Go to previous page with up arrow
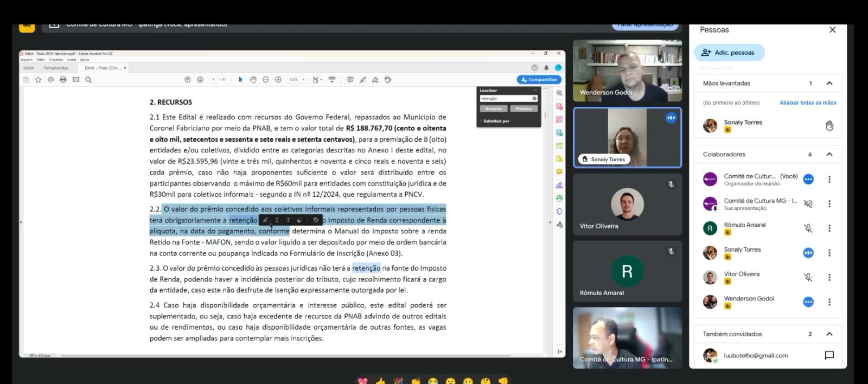 (188, 80)
